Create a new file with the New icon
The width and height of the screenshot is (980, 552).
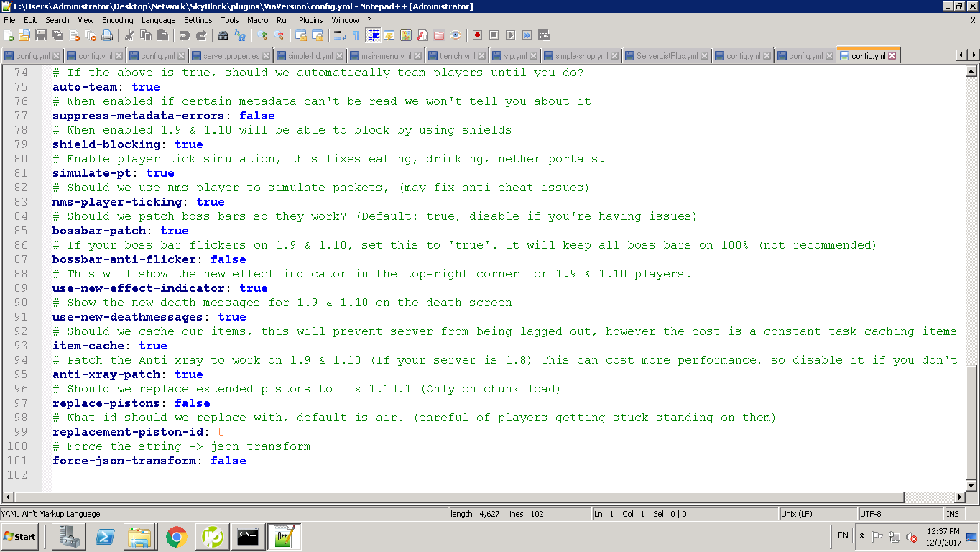point(9,35)
